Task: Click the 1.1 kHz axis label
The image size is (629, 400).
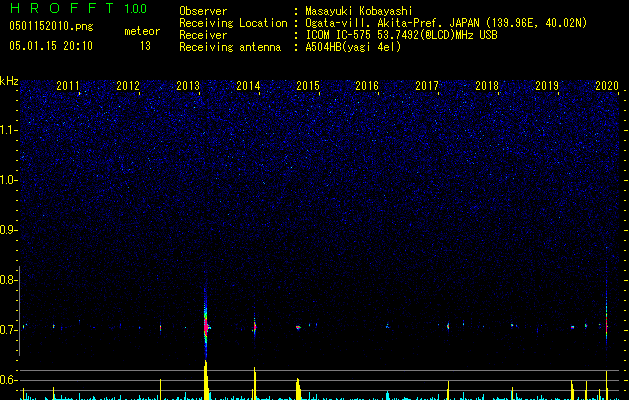Action: (x=8, y=130)
